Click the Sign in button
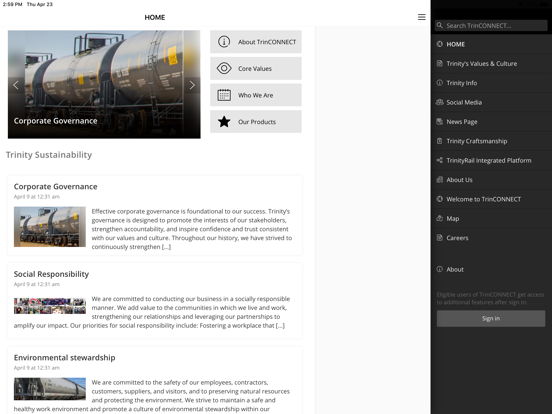Image resolution: width=552 pixels, height=414 pixels. point(491,318)
